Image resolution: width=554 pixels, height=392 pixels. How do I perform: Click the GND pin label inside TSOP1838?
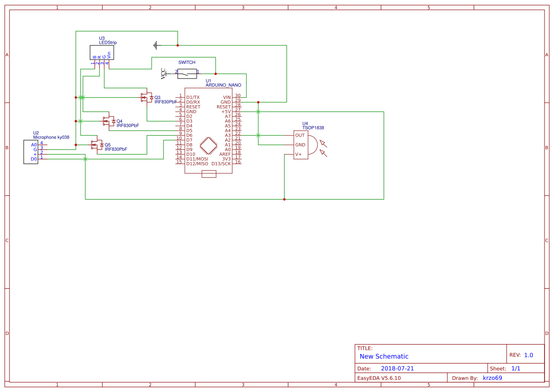coord(300,145)
